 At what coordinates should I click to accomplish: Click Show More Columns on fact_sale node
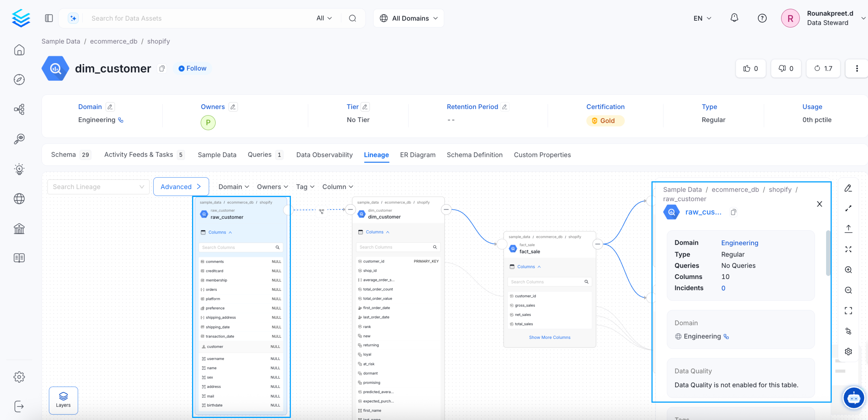click(549, 337)
